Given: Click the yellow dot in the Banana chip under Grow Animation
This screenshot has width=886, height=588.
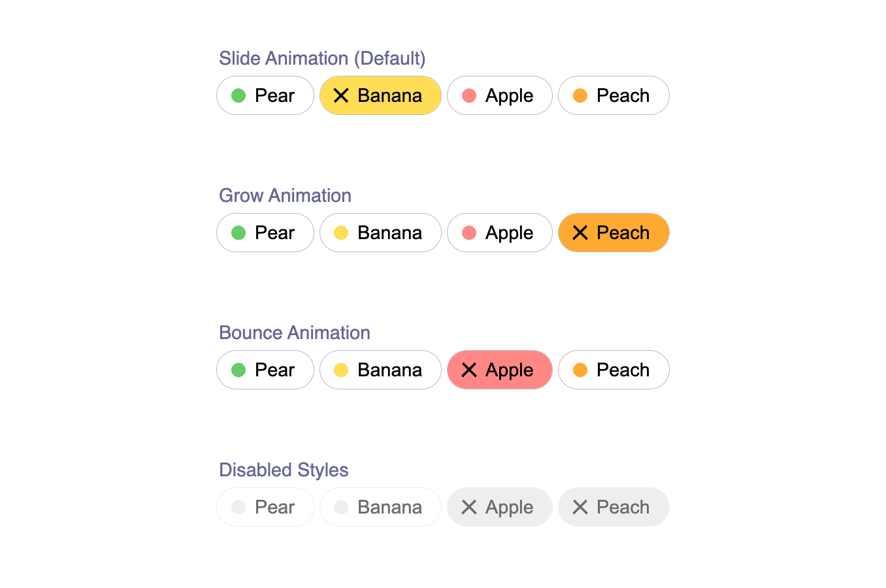Looking at the screenshot, I should pos(340,233).
